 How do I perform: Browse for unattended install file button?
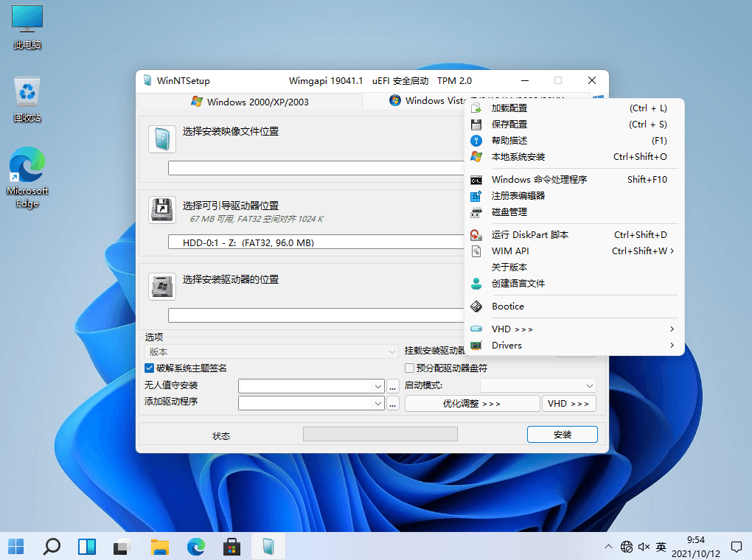[x=393, y=386]
